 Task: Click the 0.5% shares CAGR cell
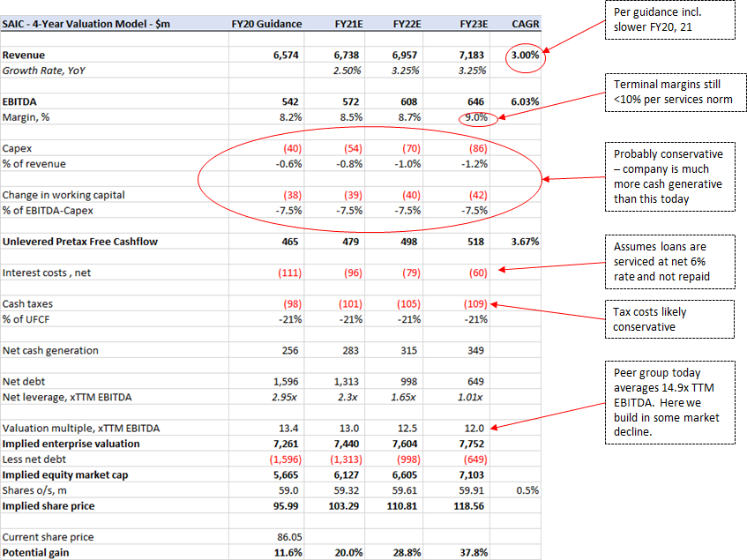(528, 490)
